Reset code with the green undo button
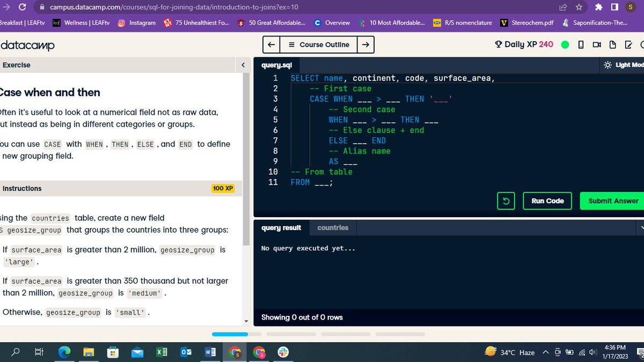 click(x=506, y=201)
